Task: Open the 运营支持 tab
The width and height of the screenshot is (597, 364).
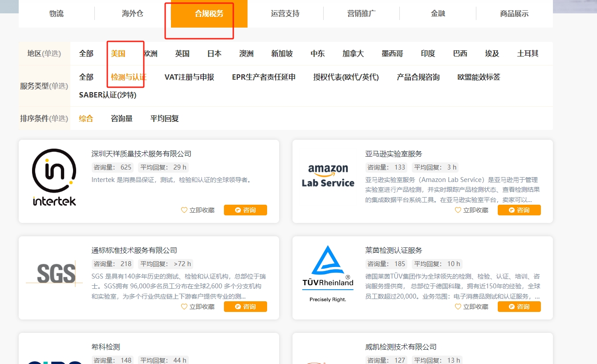Action: coord(285,13)
